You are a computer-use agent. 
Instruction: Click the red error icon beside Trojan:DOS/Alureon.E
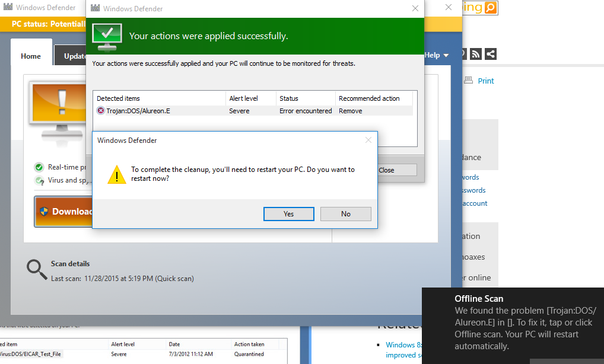100,110
